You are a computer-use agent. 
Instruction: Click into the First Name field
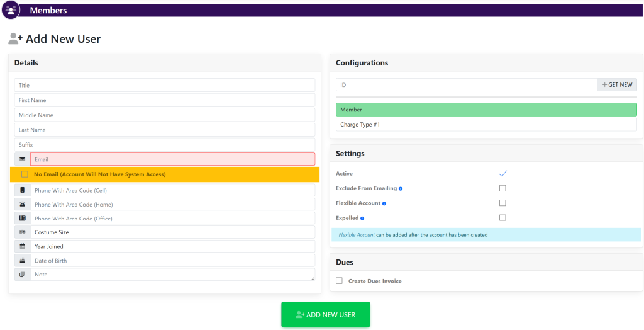[x=164, y=100]
